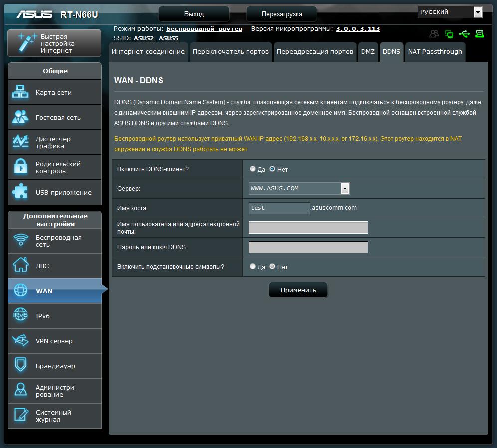Screen dimensions: 497x448
Task: Open USB-приложение menu label
Action: coord(64,193)
